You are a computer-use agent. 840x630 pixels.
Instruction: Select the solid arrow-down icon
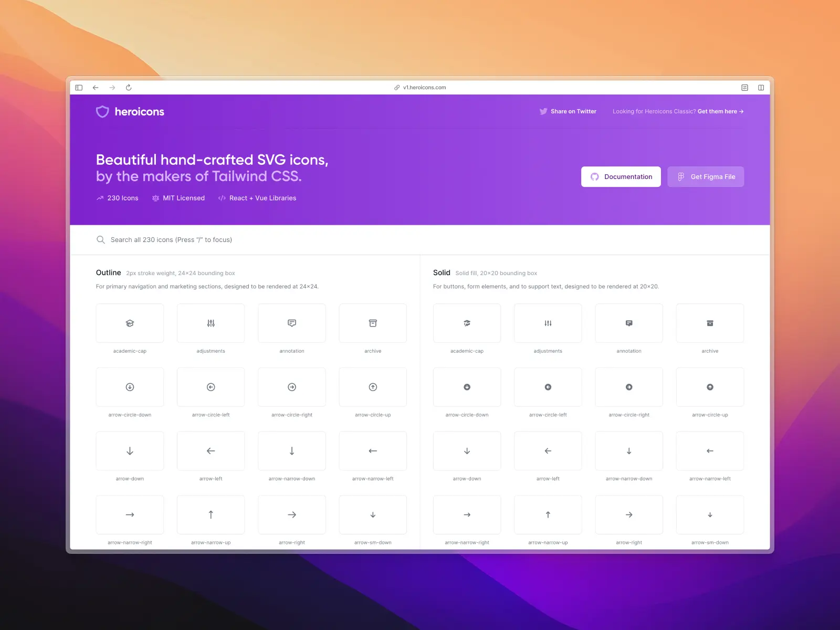pos(467,451)
